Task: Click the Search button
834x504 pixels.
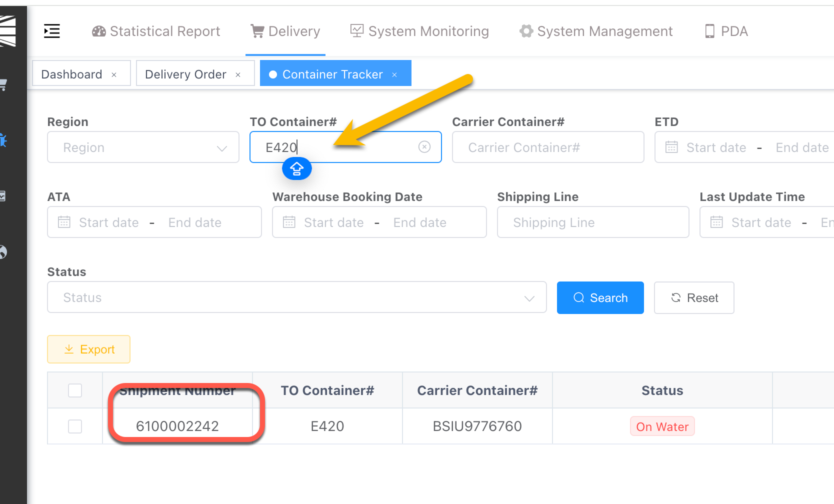Action: tap(600, 297)
